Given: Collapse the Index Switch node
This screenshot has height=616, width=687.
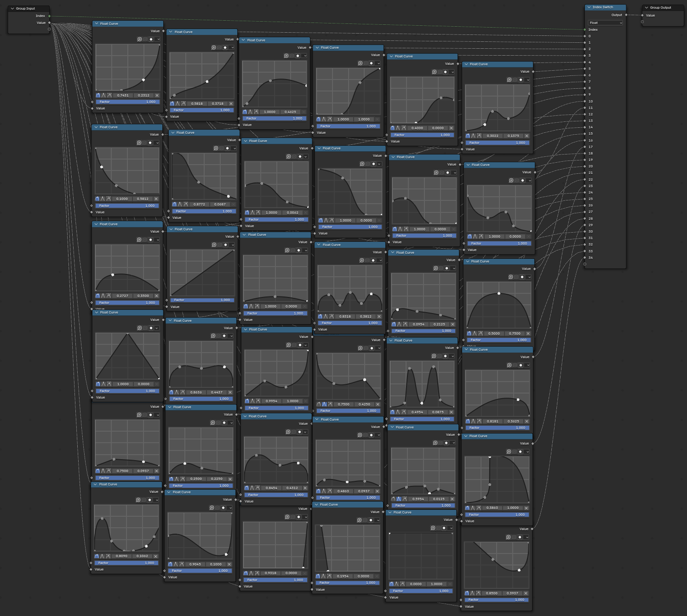Looking at the screenshot, I should coord(589,7).
